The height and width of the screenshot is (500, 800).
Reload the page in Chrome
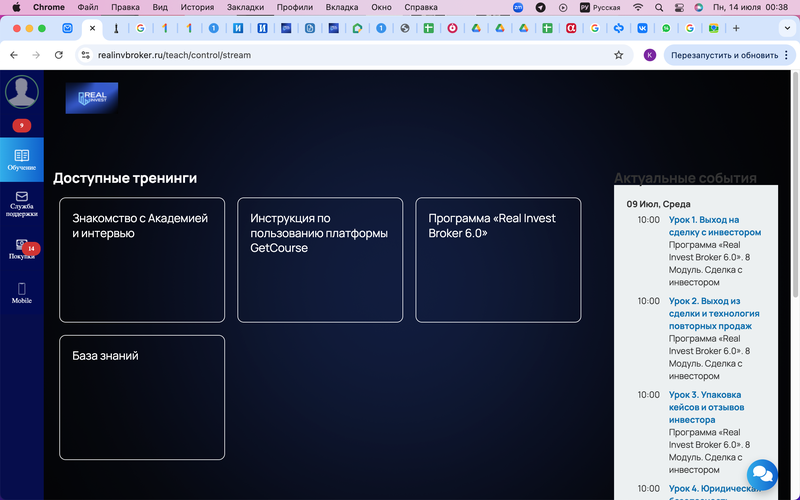click(x=61, y=55)
